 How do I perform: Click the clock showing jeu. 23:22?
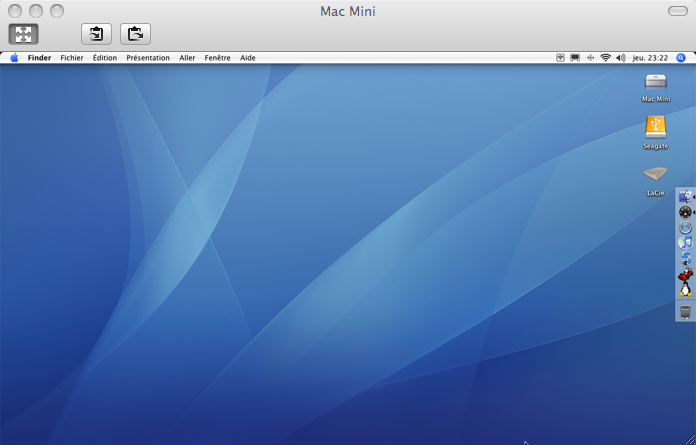coord(650,58)
